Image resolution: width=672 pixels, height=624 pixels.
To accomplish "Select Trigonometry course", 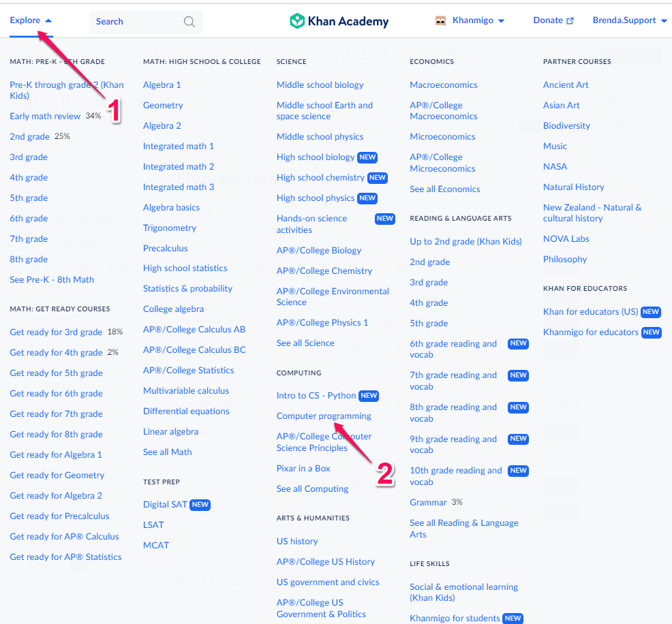I will tap(170, 228).
